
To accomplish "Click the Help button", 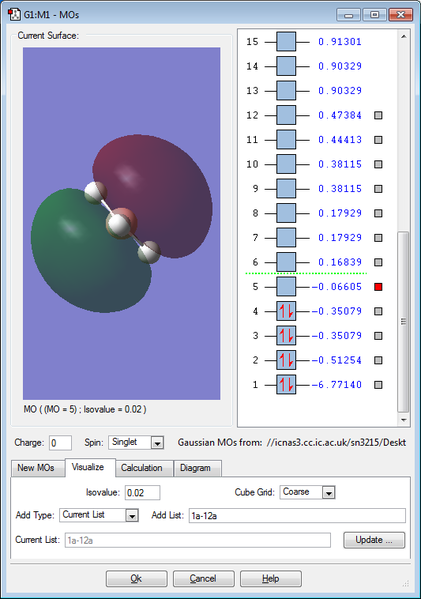I will (270, 579).
